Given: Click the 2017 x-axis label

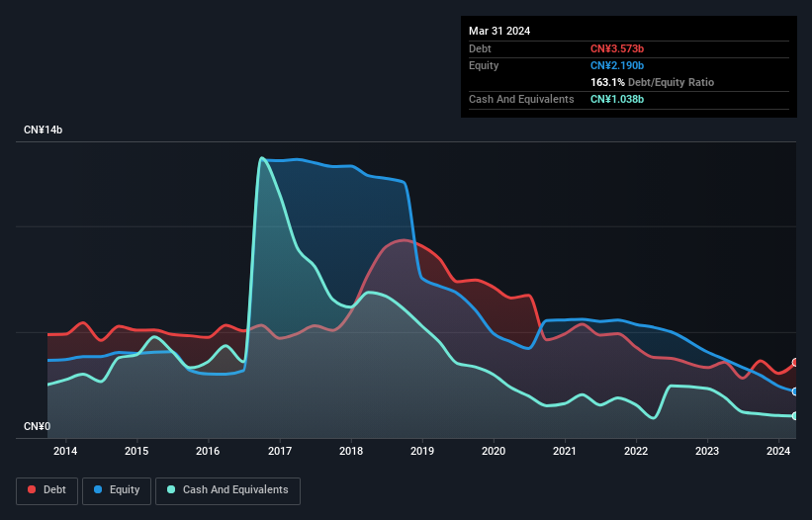Looking at the screenshot, I should (x=280, y=451).
